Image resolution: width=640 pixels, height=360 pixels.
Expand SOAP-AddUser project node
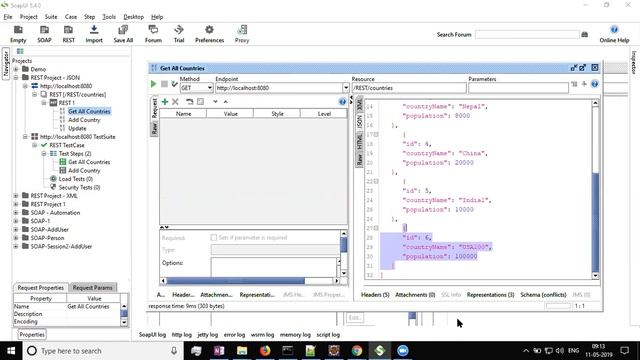coord(16,229)
